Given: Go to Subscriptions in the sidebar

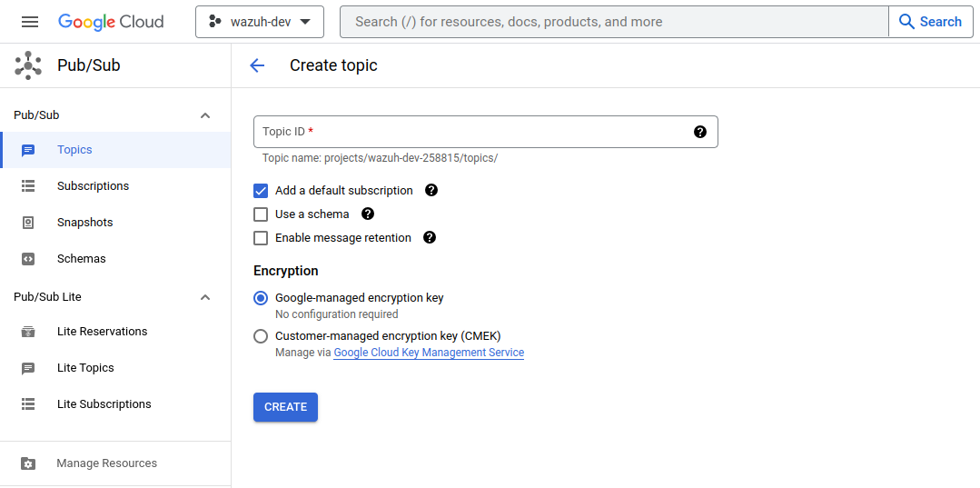Looking at the screenshot, I should [x=93, y=186].
